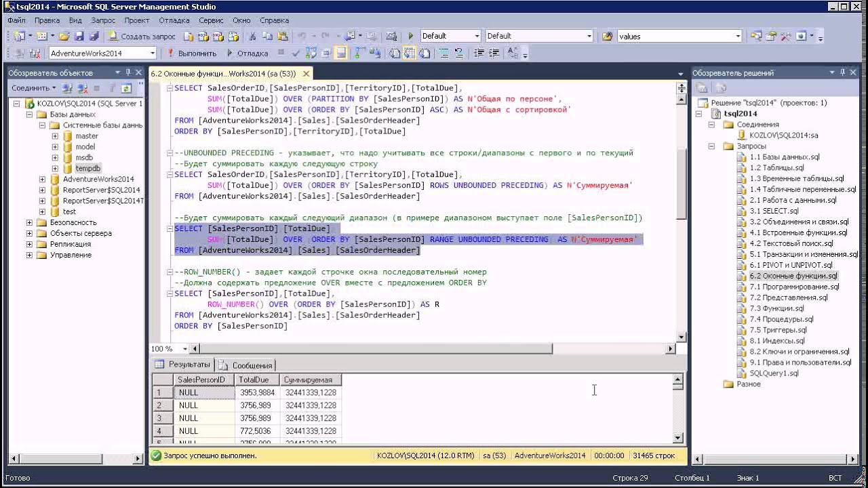Open the Файл menu
868x488 pixels.
pyautogui.click(x=16, y=20)
